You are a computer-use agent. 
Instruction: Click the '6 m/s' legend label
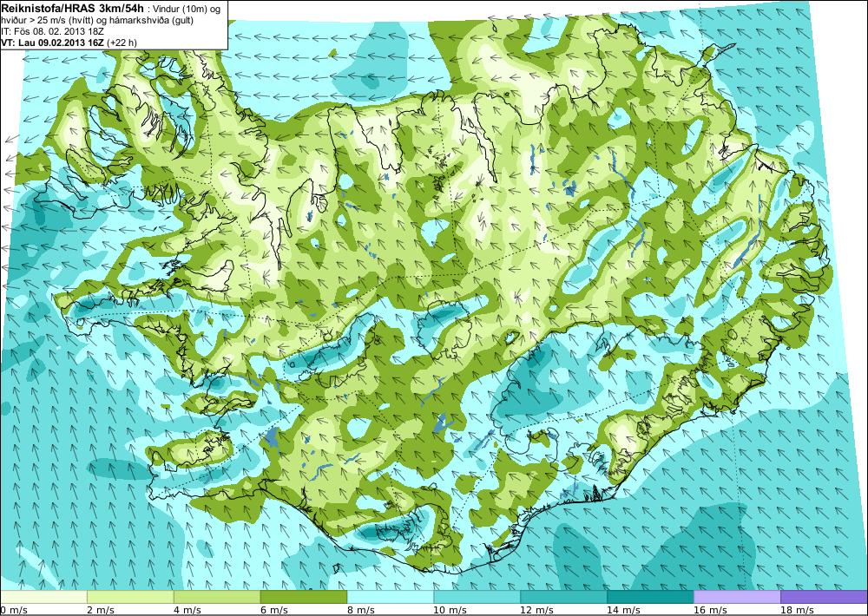(x=273, y=610)
